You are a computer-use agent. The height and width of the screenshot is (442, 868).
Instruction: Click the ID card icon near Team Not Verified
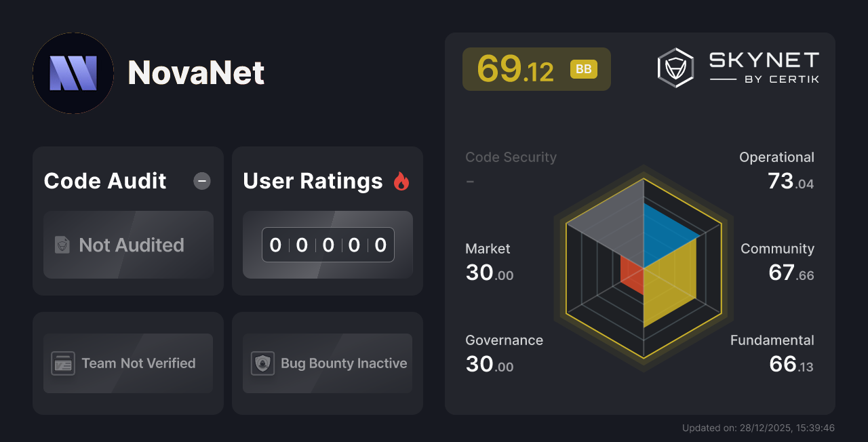coord(64,363)
